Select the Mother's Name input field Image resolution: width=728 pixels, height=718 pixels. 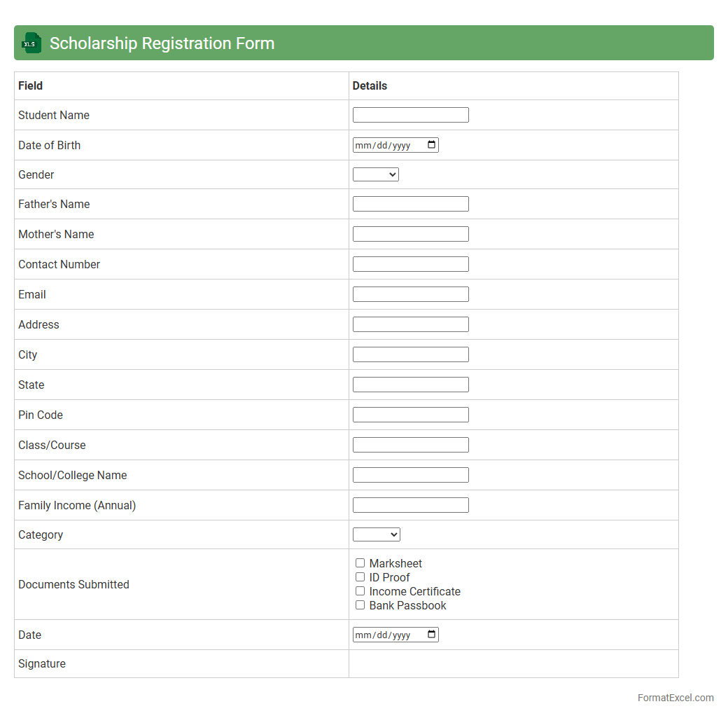(x=411, y=234)
